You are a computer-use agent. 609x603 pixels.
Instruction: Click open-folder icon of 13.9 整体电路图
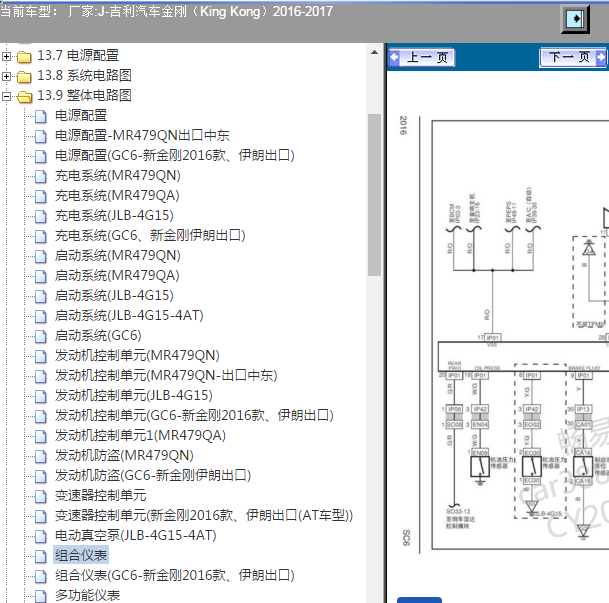click(24, 96)
